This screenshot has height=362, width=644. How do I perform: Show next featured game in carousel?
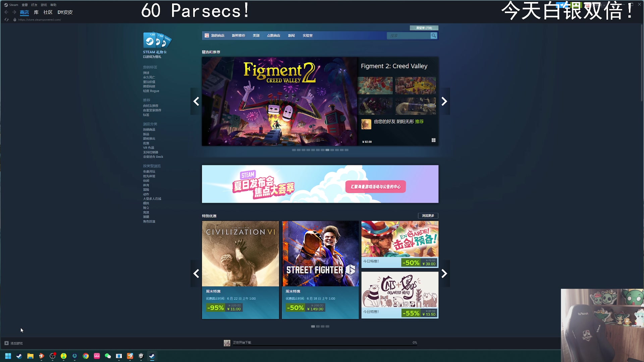pyautogui.click(x=444, y=101)
